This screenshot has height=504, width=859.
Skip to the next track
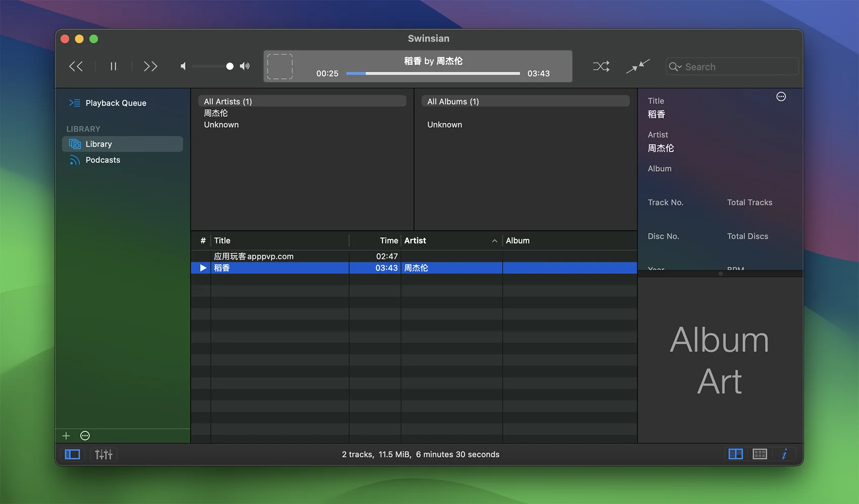click(x=150, y=66)
